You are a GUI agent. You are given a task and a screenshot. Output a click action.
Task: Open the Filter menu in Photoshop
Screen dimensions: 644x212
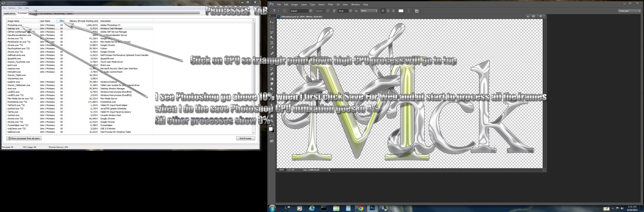pyautogui.click(x=330, y=5)
